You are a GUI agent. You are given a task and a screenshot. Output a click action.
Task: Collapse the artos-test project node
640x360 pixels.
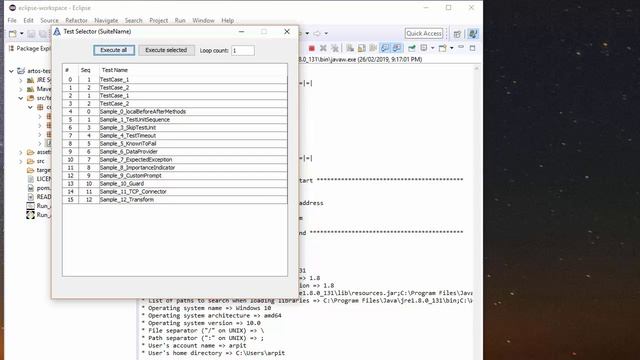11,71
